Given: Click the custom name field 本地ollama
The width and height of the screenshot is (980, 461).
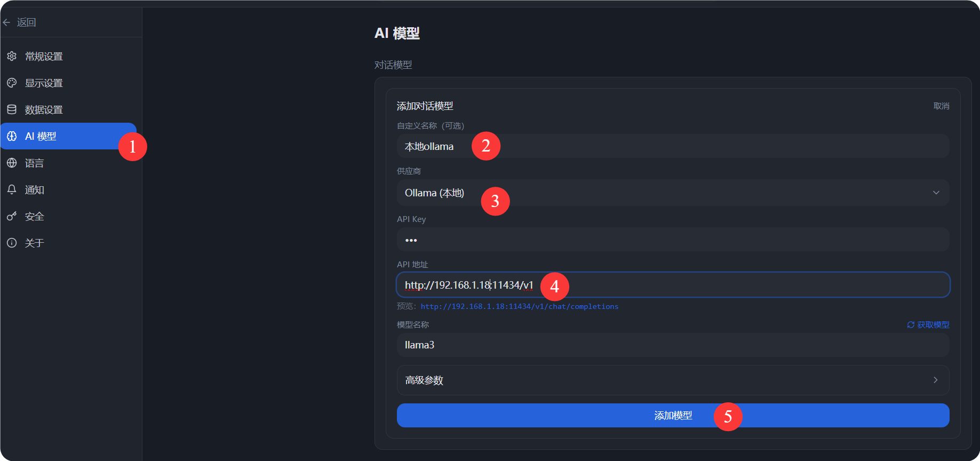Looking at the screenshot, I should tap(673, 146).
